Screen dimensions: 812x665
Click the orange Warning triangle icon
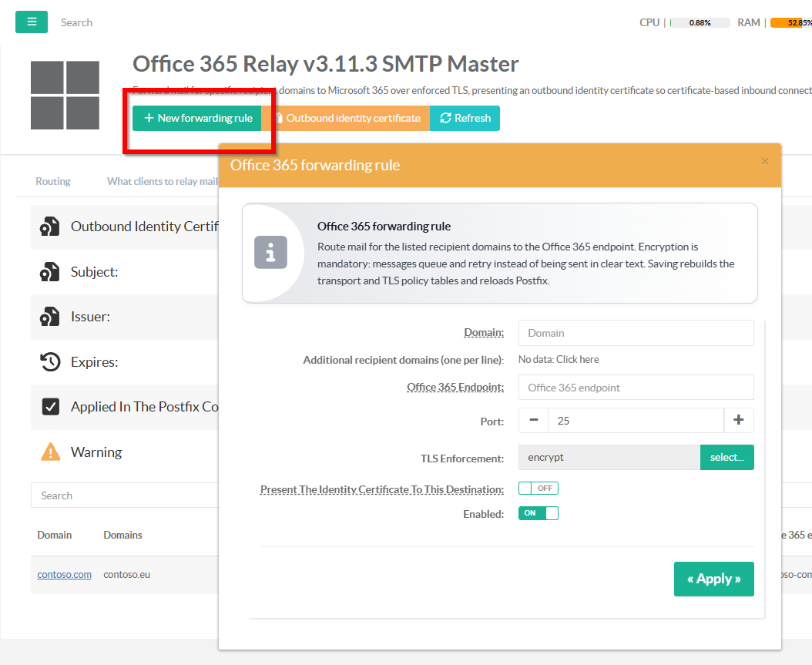click(50, 452)
